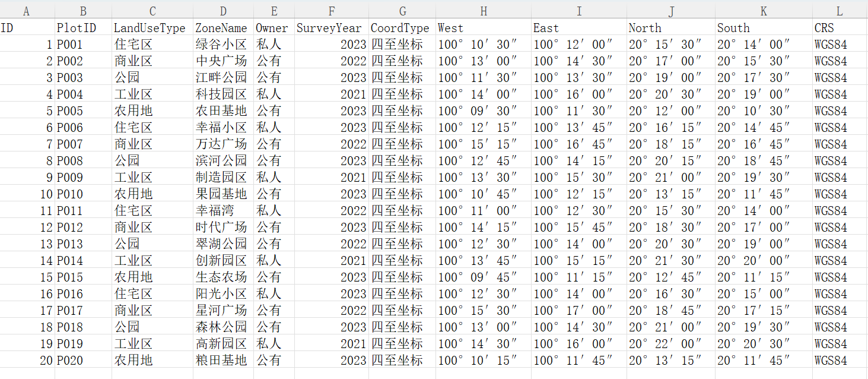This screenshot has width=868, height=379.
Task: Select SurveyYear cell in P004 row
Action: [x=331, y=94]
